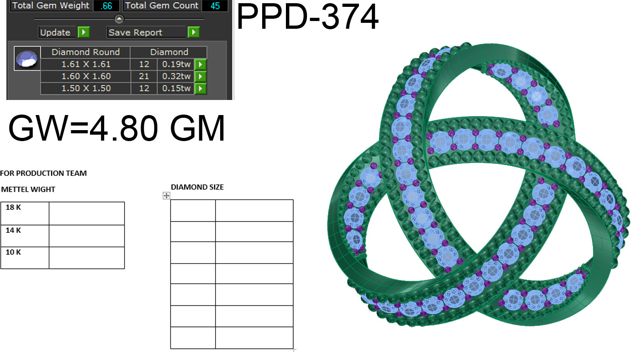Click the green arrow next to Update
This screenshot has height=352, width=644.
83,32
